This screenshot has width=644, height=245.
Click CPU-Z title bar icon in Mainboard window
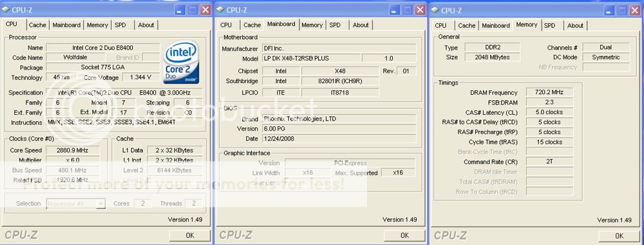point(220,10)
